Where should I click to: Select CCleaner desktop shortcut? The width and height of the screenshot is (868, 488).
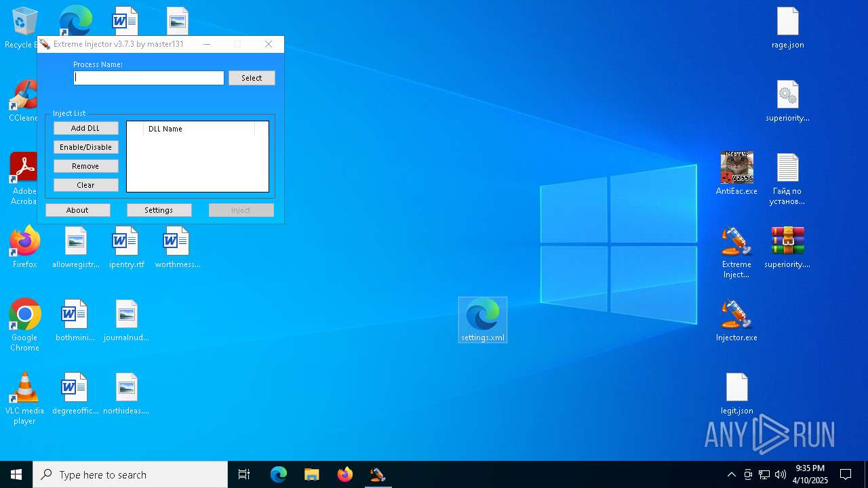pos(23,102)
